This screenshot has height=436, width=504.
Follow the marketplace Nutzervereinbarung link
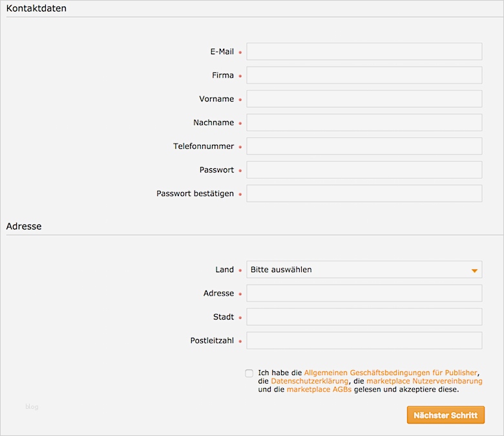click(425, 382)
